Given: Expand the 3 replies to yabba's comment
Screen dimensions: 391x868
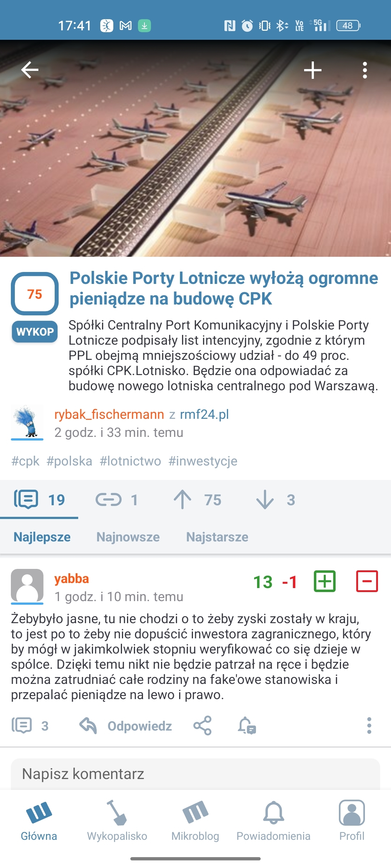Looking at the screenshot, I should tap(30, 726).
